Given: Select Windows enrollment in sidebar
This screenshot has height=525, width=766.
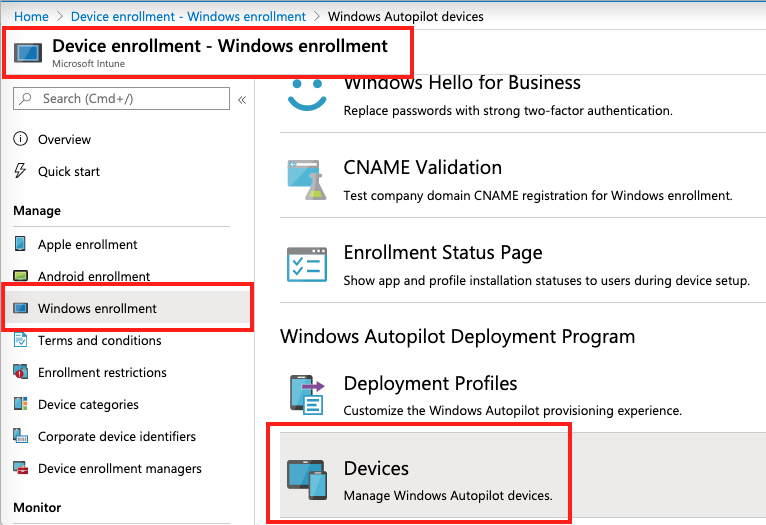Looking at the screenshot, I should pyautogui.click(x=128, y=308).
